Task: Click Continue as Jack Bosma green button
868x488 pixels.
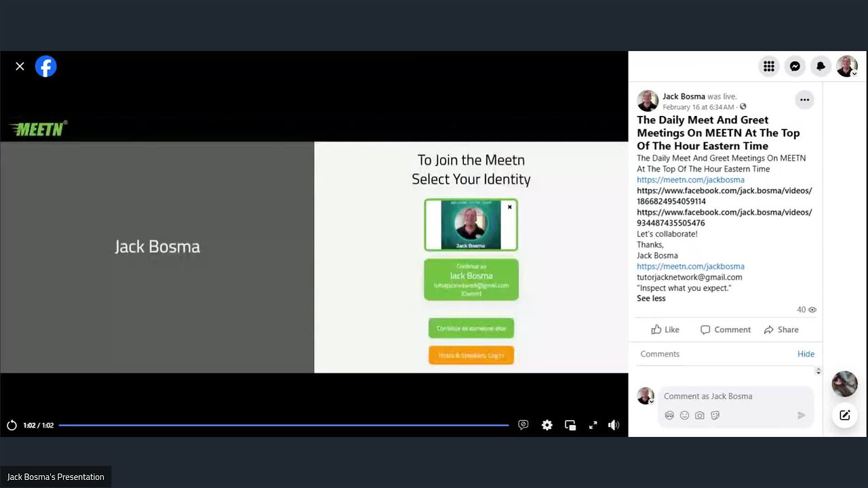Action: click(x=471, y=279)
